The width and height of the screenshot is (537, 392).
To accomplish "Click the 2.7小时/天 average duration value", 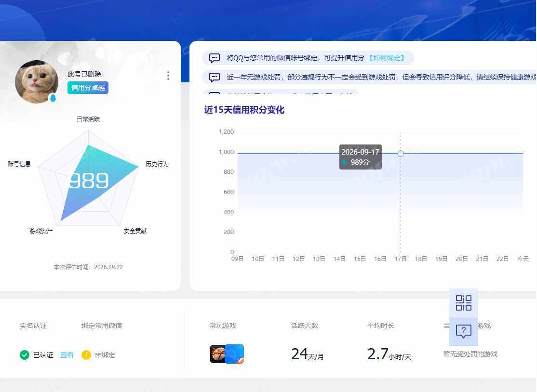I will tap(389, 354).
